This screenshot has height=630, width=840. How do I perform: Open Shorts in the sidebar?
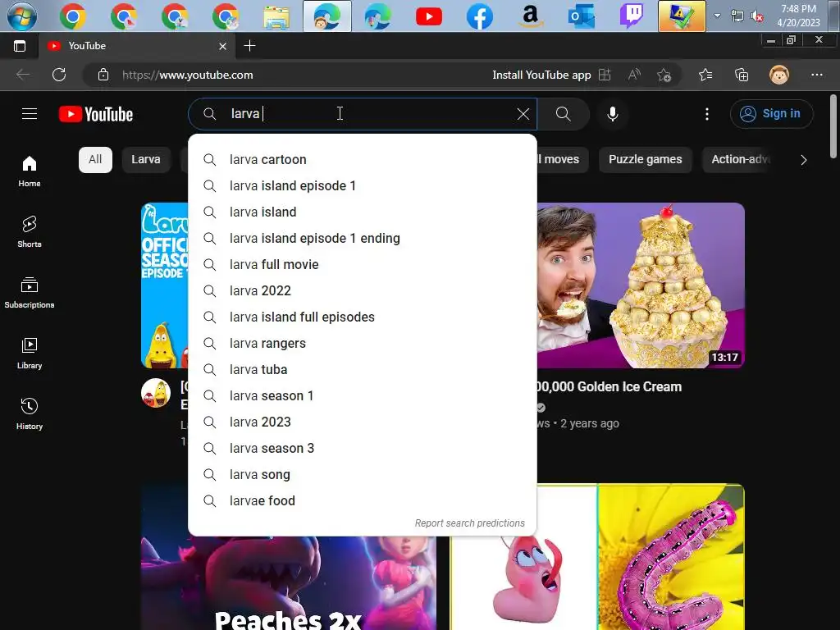30,232
